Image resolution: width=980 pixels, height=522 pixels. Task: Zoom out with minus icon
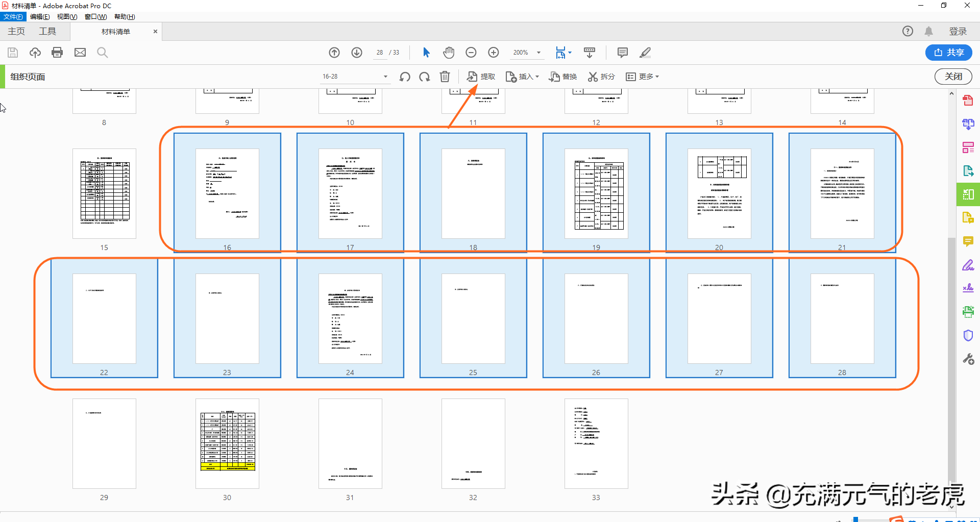pyautogui.click(x=471, y=53)
